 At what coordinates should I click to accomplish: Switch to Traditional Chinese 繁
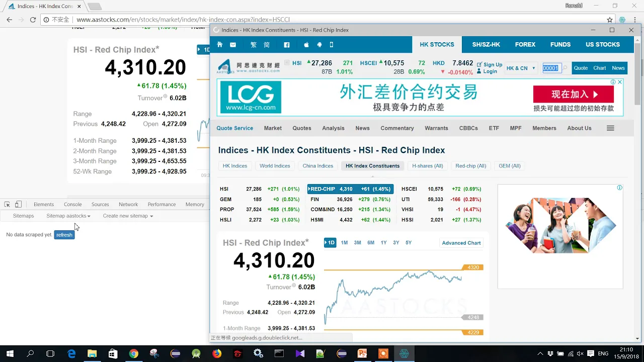pyautogui.click(x=254, y=45)
